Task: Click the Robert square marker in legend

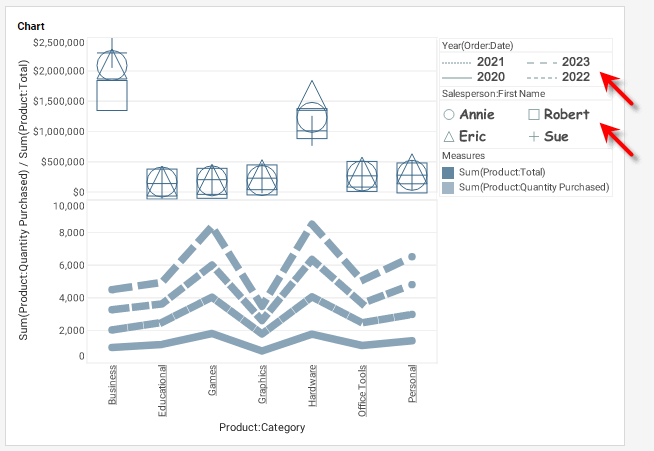Action: pyautogui.click(x=534, y=115)
